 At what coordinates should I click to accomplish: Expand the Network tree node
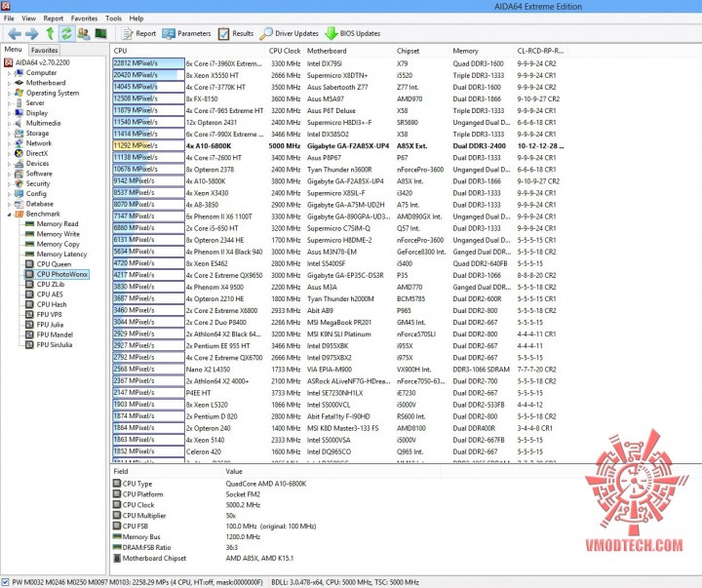point(9,143)
